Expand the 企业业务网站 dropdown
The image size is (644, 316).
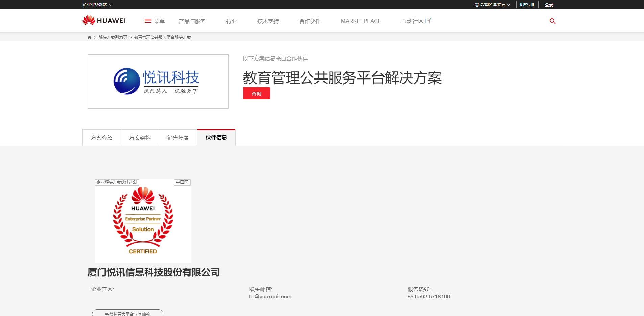[x=97, y=5]
